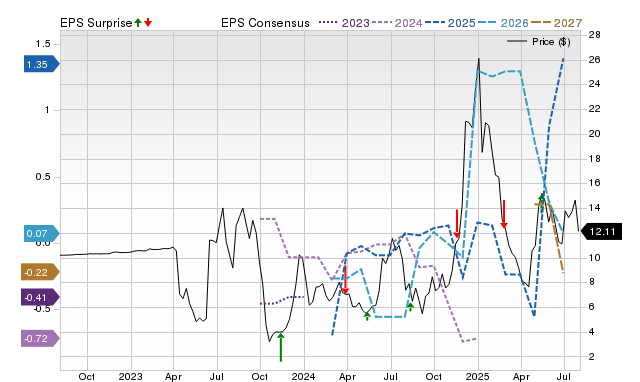
Task: Click the -0.41 dark purple value tag
Action: click(x=40, y=298)
